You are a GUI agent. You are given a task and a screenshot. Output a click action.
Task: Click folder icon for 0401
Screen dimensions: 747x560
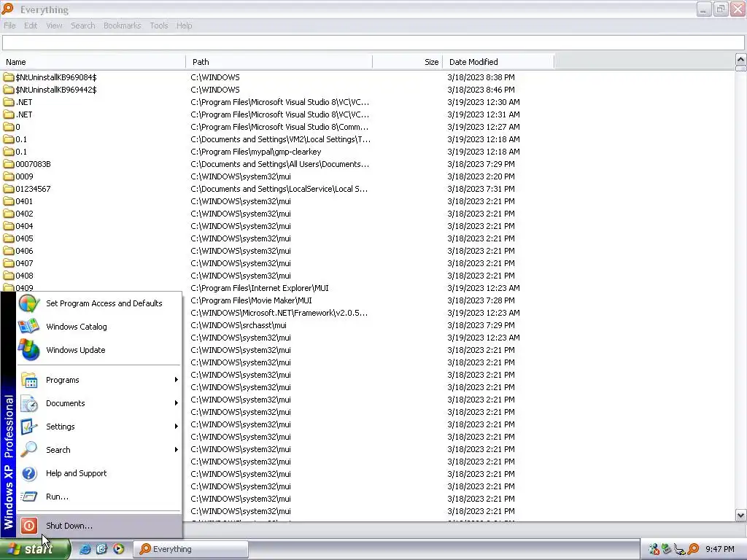coord(9,201)
